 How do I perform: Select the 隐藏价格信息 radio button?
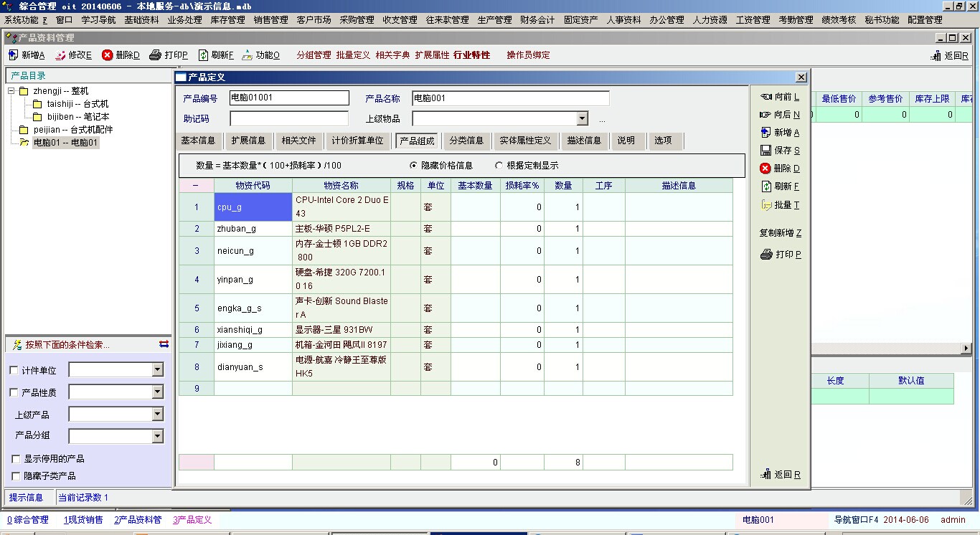click(413, 166)
